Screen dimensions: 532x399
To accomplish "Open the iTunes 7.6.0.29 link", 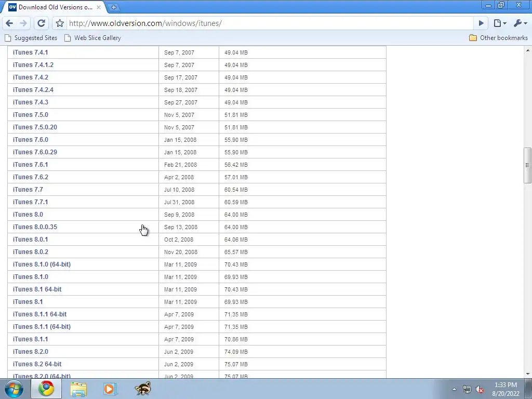I will click(x=35, y=152).
